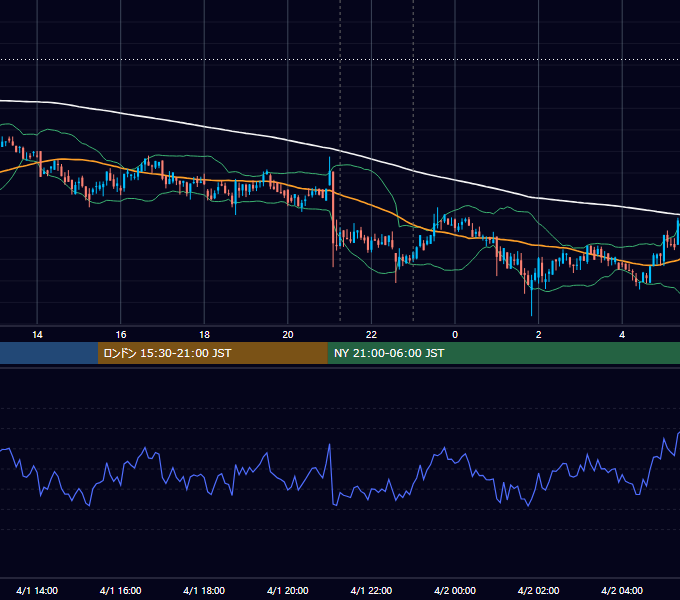This screenshot has height=600, width=680.
Task: Click the '4/1 22:00' date label
Action: (x=371, y=590)
